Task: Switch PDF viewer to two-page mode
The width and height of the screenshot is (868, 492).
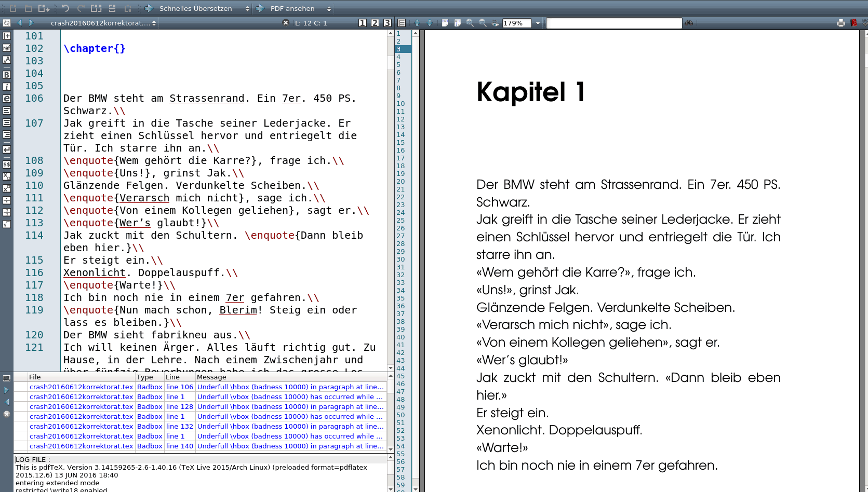Action: click(x=375, y=23)
